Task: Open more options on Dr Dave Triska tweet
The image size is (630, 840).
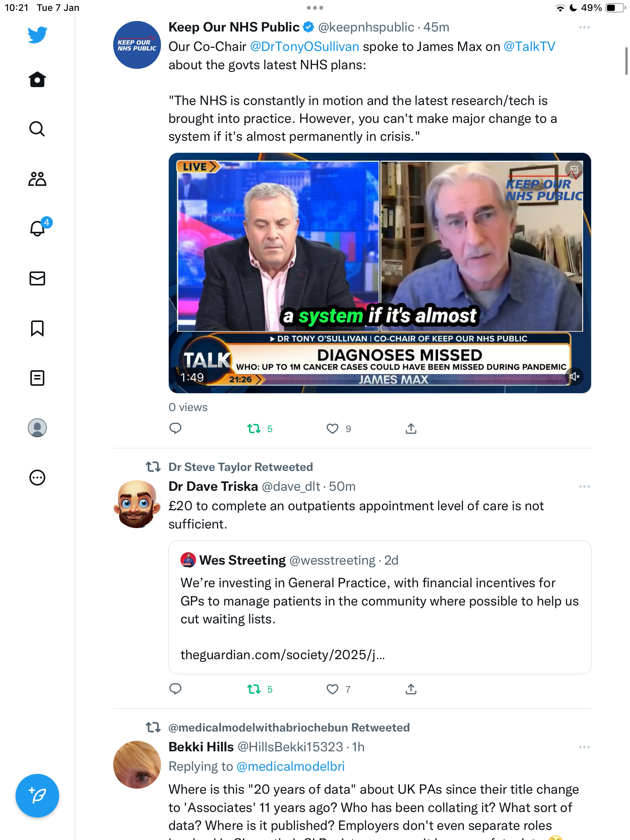Action: [584, 486]
